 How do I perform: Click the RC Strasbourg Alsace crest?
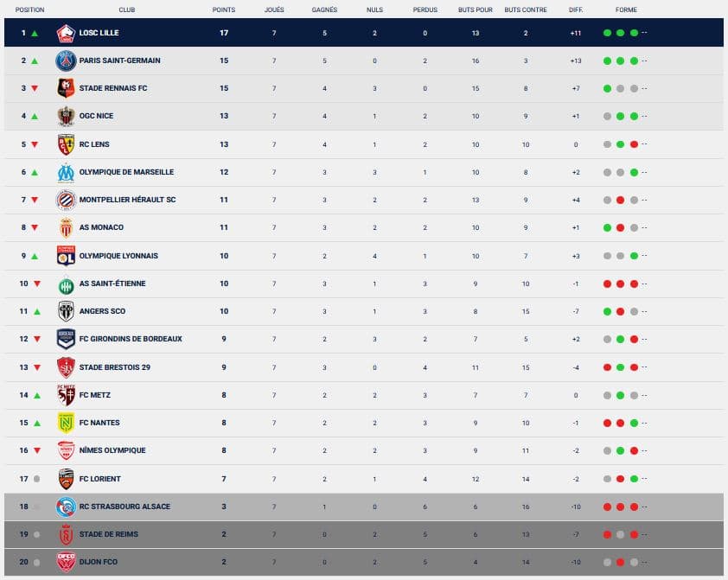pos(66,507)
